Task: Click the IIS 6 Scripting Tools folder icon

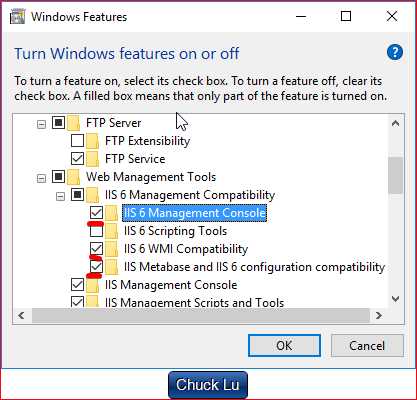Action: pyautogui.click(x=111, y=231)
